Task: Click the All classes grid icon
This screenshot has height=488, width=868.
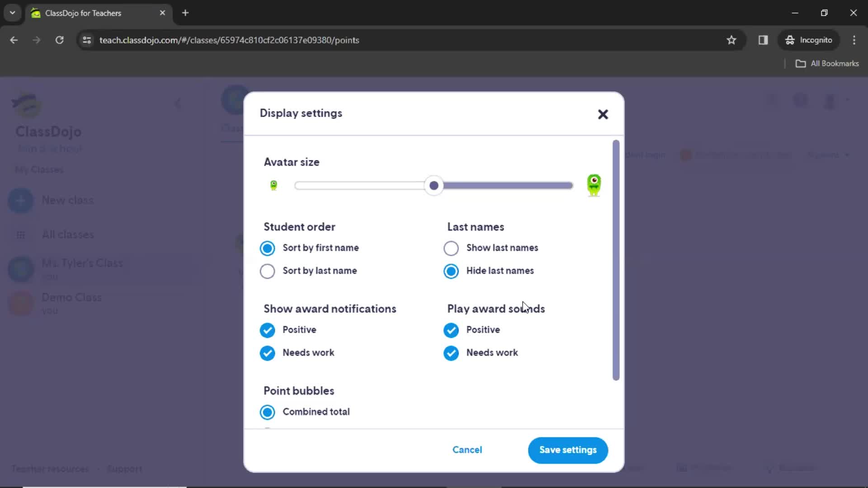Action: 21,234
